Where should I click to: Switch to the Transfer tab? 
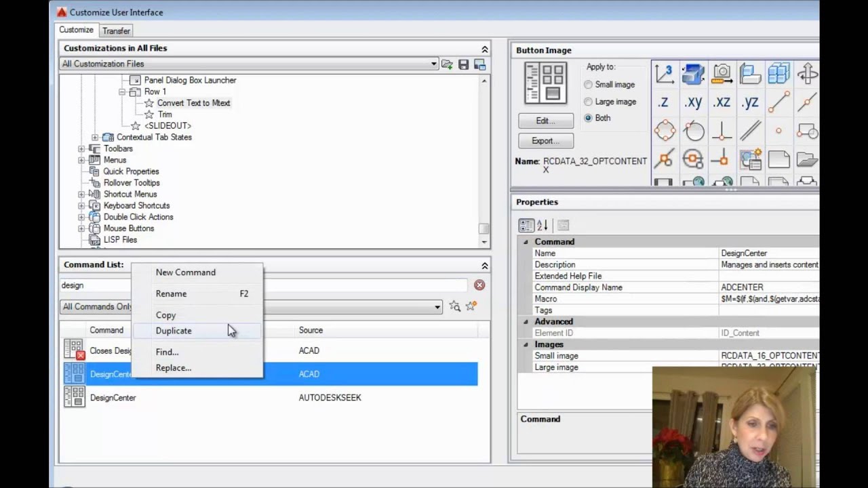tap(116, 30)
